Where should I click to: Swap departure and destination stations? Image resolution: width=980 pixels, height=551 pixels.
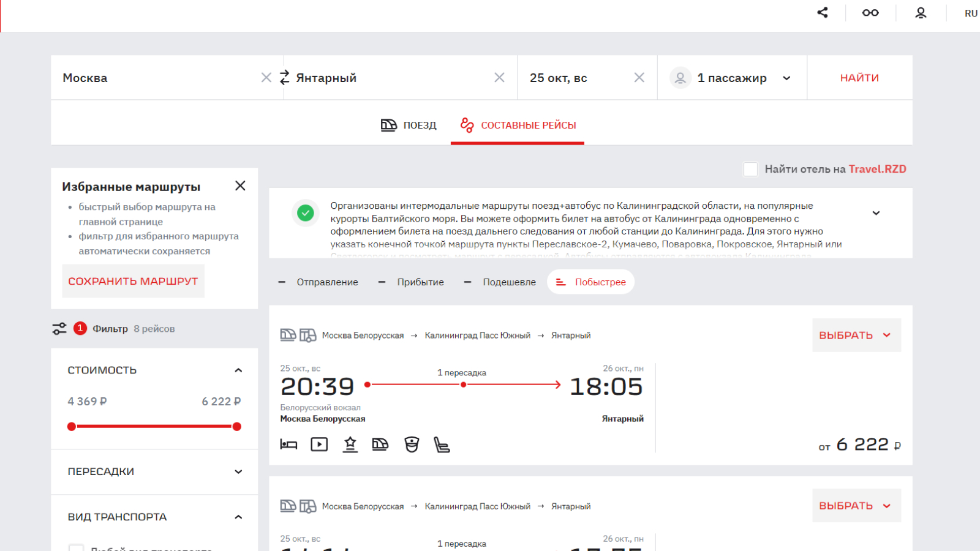tap(284, 77)
